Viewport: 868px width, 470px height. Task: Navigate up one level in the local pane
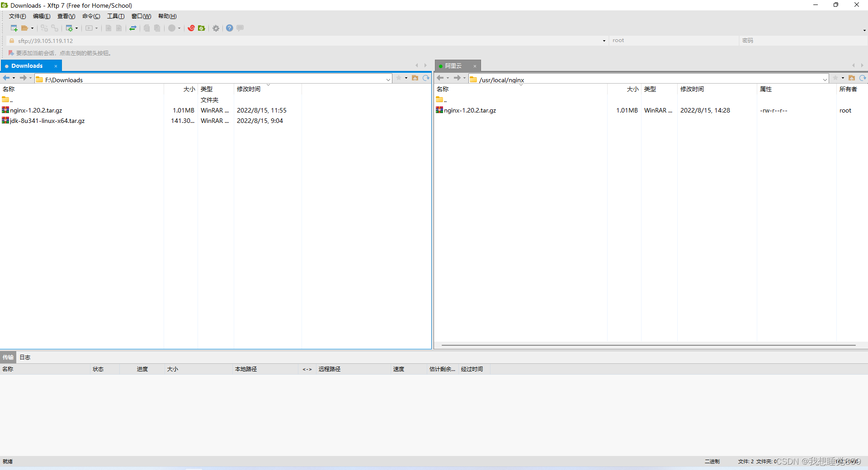(415, 78)
